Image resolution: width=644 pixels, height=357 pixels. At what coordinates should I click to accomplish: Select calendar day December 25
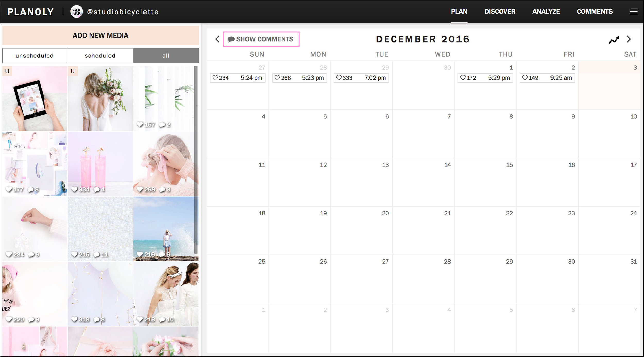click(238, 279)
